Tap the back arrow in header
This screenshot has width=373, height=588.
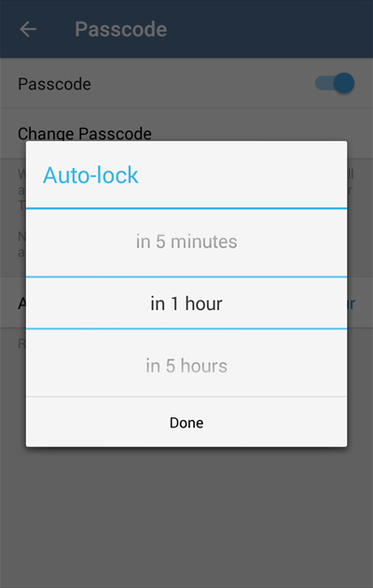[x=28, y=29]
